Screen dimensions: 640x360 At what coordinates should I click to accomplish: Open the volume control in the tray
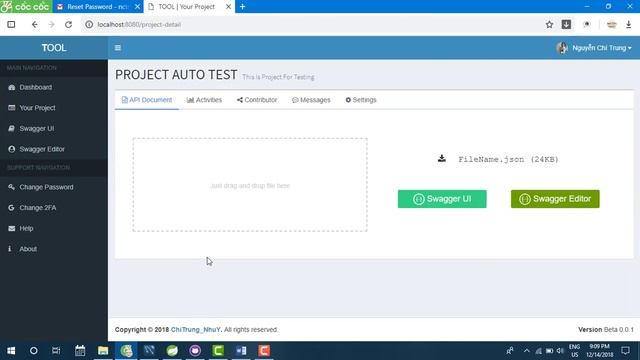pyautogui.click(x=560, y=351)
